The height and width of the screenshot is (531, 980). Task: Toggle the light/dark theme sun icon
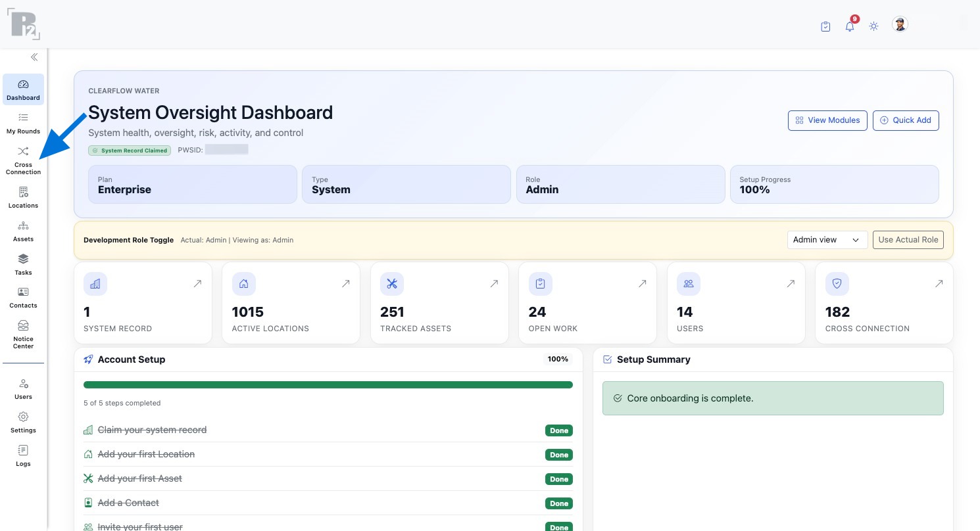[x=873, y=26]
